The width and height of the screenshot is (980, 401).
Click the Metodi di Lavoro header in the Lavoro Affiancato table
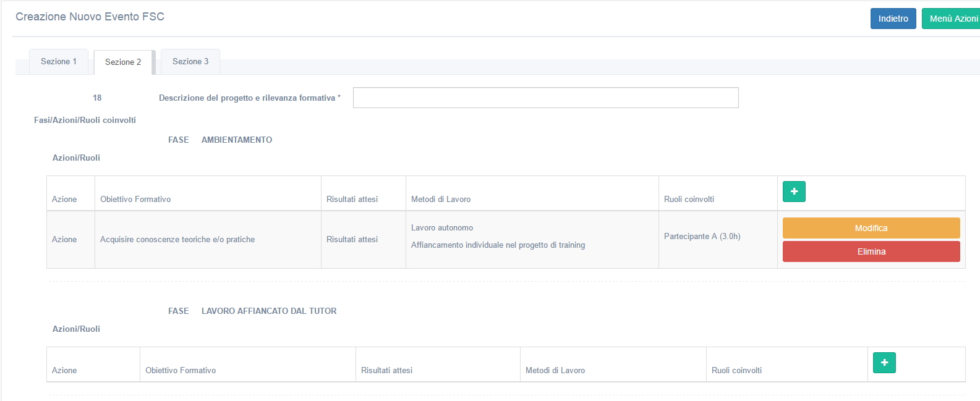(x=555, y=371)
